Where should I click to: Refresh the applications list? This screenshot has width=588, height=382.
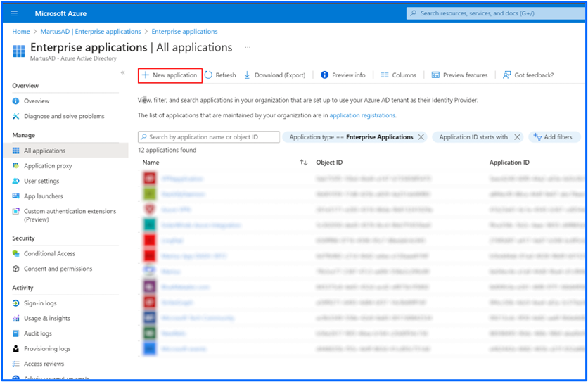pos(220,75)
